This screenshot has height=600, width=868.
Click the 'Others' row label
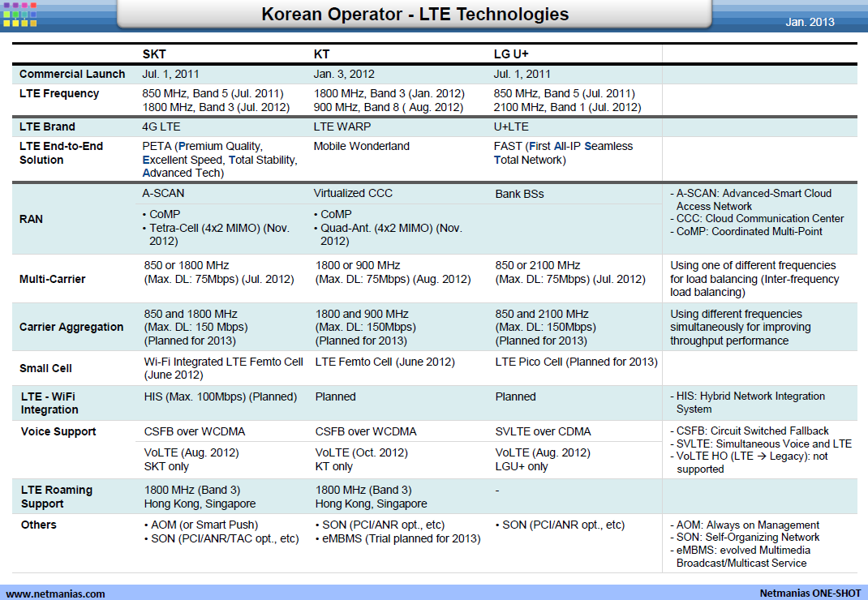(x=39, y=525)
